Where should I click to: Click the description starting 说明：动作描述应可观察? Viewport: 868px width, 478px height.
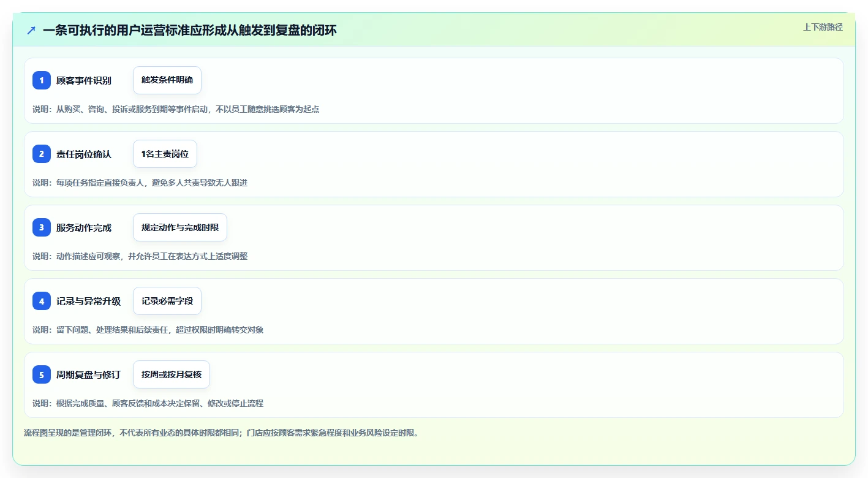click(x=140, y=256)
